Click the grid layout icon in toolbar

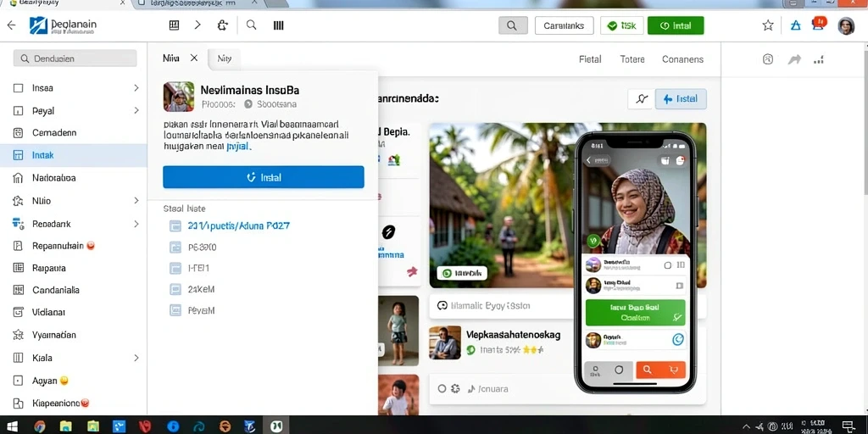174,25
